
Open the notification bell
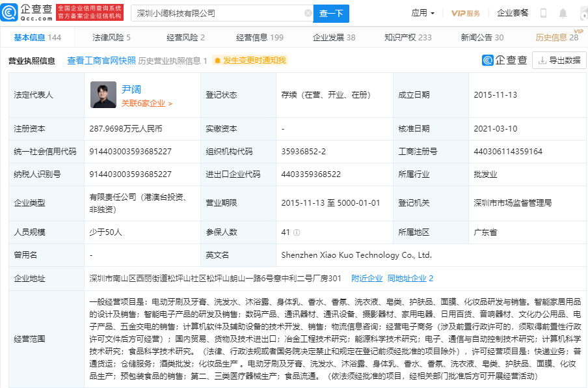click(563, 14)
